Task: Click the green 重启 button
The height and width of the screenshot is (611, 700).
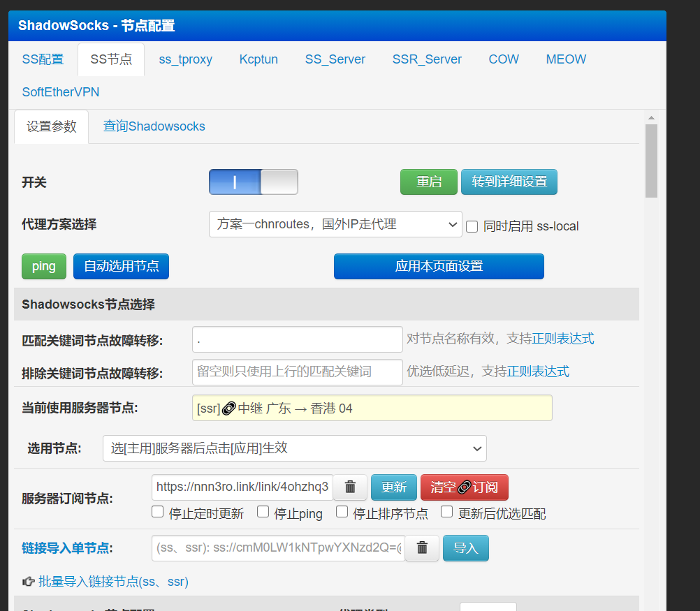Action: (428, 182)
